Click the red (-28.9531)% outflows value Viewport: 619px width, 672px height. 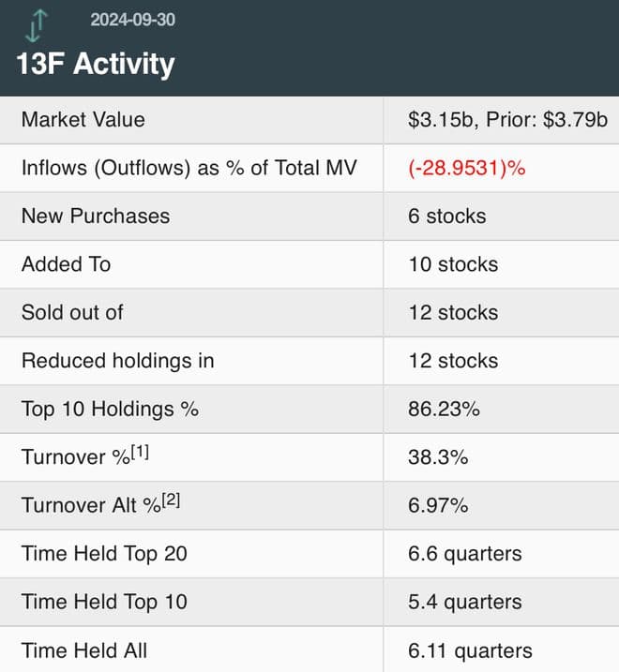(x=465, y=169)
